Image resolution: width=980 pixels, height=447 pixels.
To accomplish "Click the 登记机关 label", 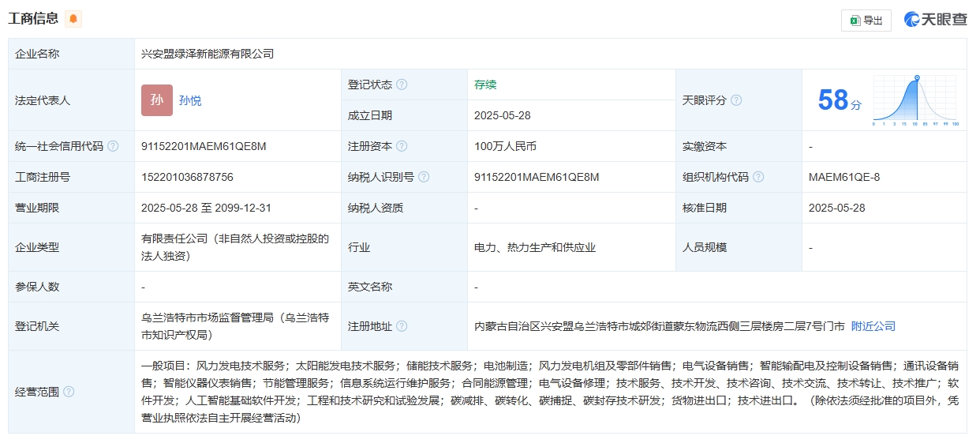I will [x=37, y=326].
